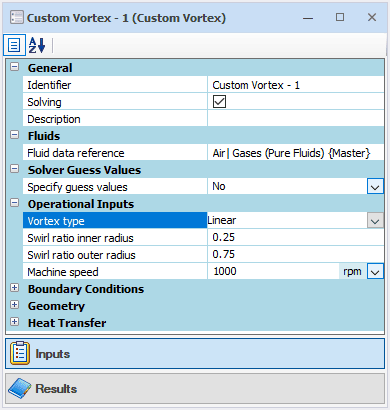Click the Heat Transfer heading text
The width and height of the screenshot is (390, 410).
(67, 323)
